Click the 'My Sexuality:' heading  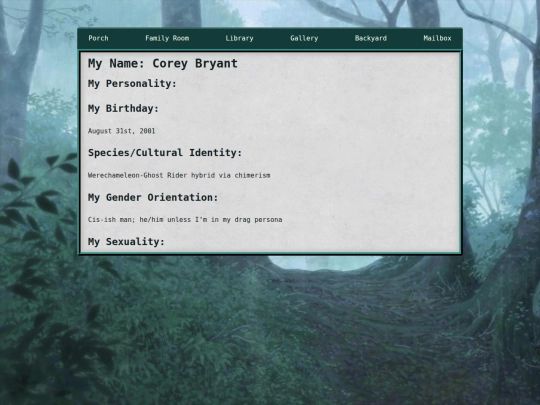[x=126, y=242]
